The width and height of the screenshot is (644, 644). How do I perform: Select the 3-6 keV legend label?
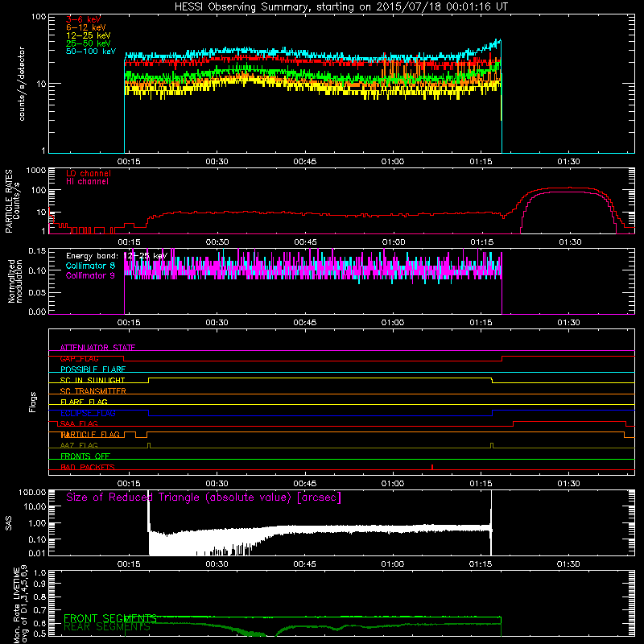pos(83,19)
